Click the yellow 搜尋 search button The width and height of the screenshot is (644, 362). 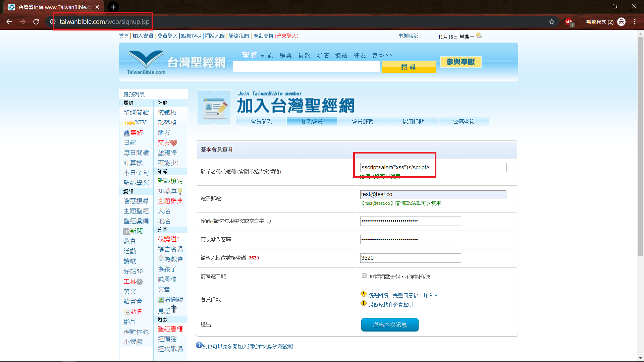tap(409, 67)
